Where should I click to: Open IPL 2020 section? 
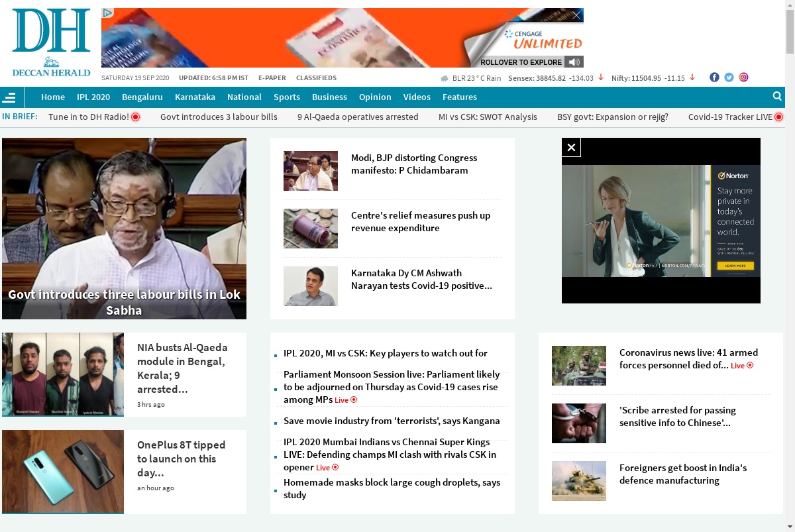coord(93,97)
